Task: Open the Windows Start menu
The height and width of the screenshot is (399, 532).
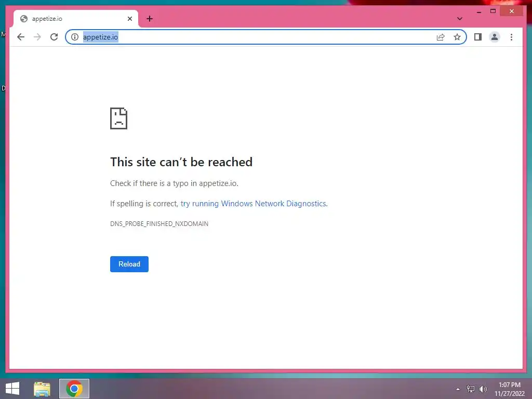Action: point(12,389)
